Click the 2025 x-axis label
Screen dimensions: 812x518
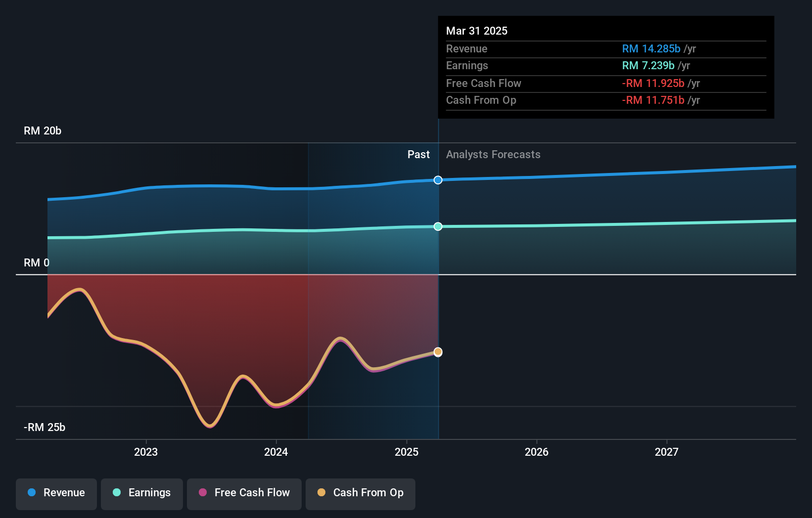click(x=406, y=452)
